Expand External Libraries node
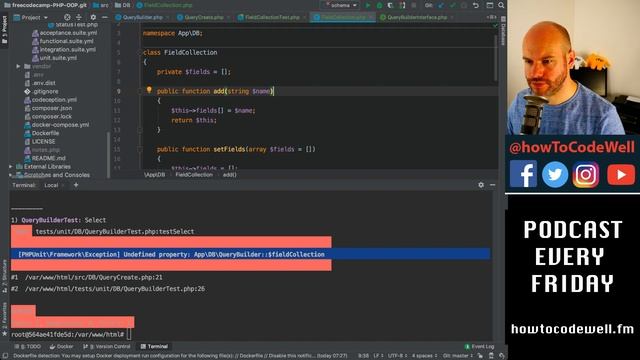640x360 pixels. 11,167
